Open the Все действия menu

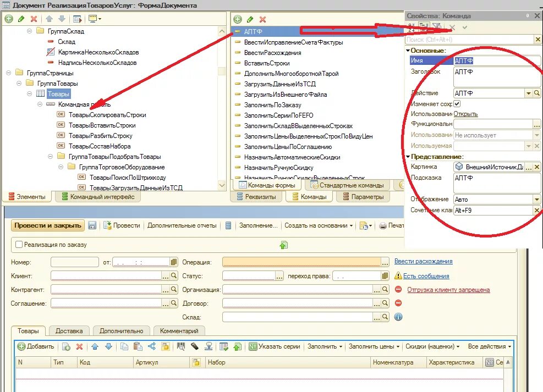coord(489,346)
